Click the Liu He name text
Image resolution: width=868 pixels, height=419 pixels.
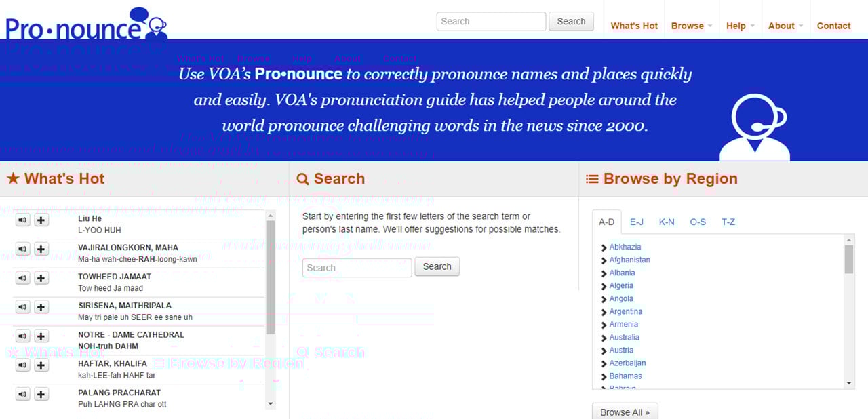[x=90, y=218]
